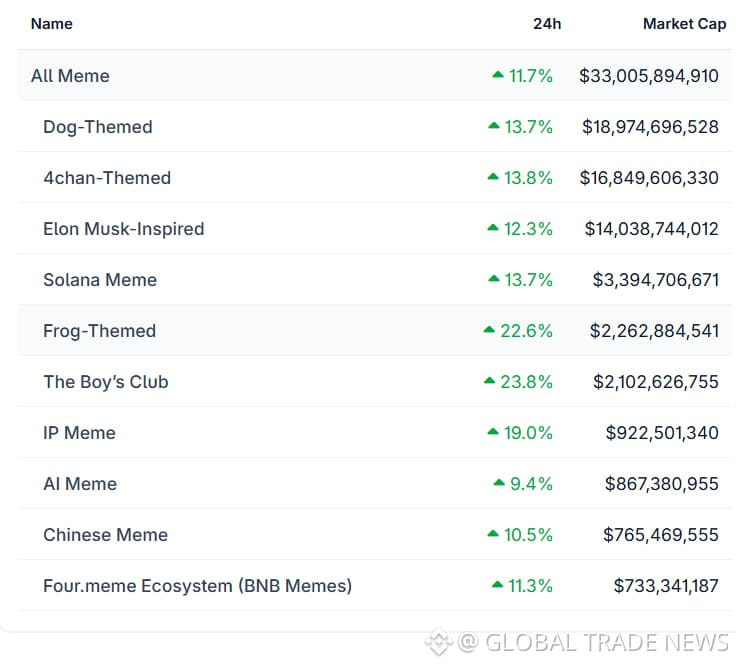
Task: Open the Dog-Themed category
Action: 98,127
